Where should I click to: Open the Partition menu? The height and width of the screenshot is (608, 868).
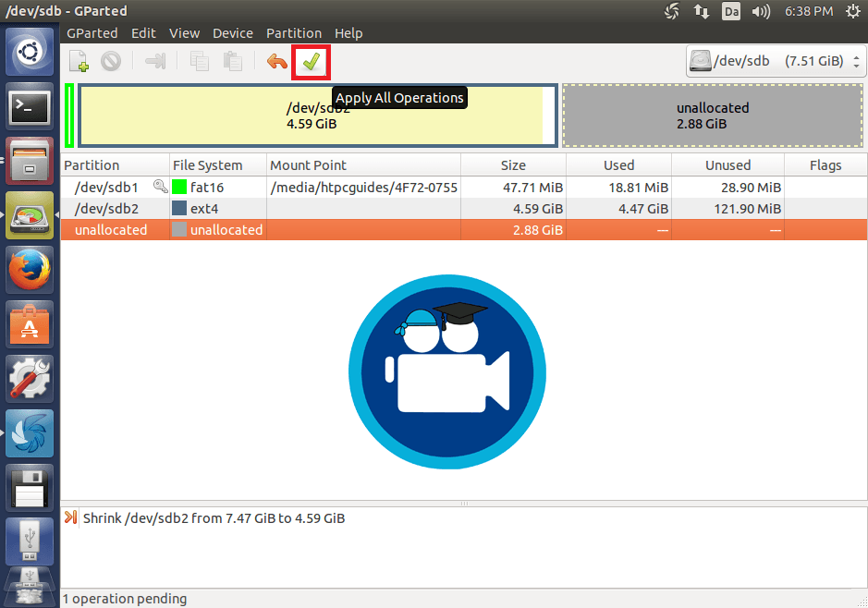[x=294, y=33]
